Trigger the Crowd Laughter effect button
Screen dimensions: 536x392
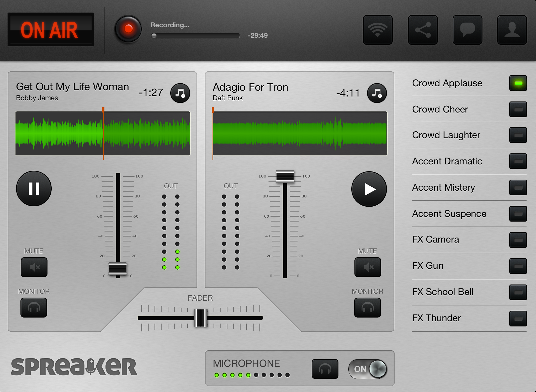tap(518, 135)
